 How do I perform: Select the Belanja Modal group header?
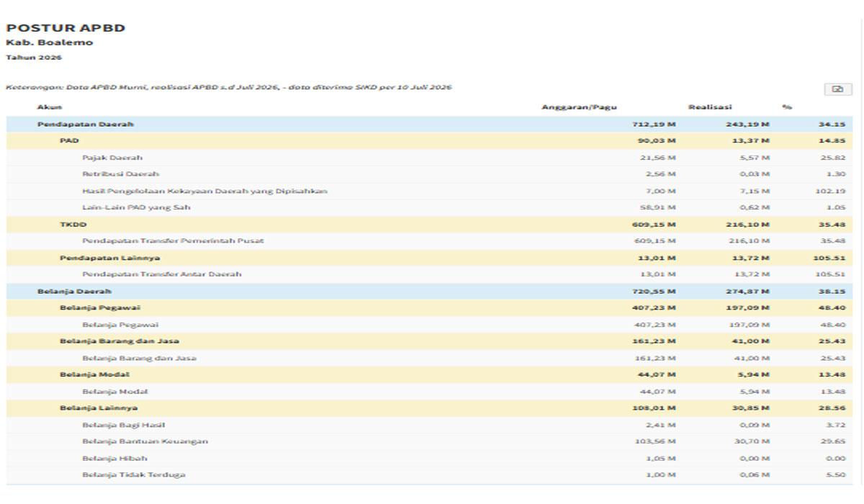(x=429, y=375)
